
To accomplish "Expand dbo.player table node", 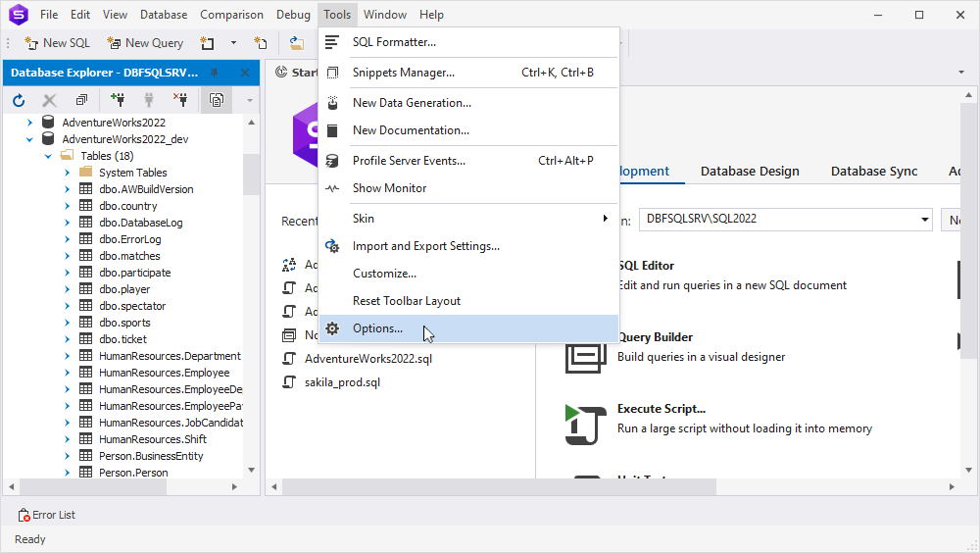I will point(67,289).
